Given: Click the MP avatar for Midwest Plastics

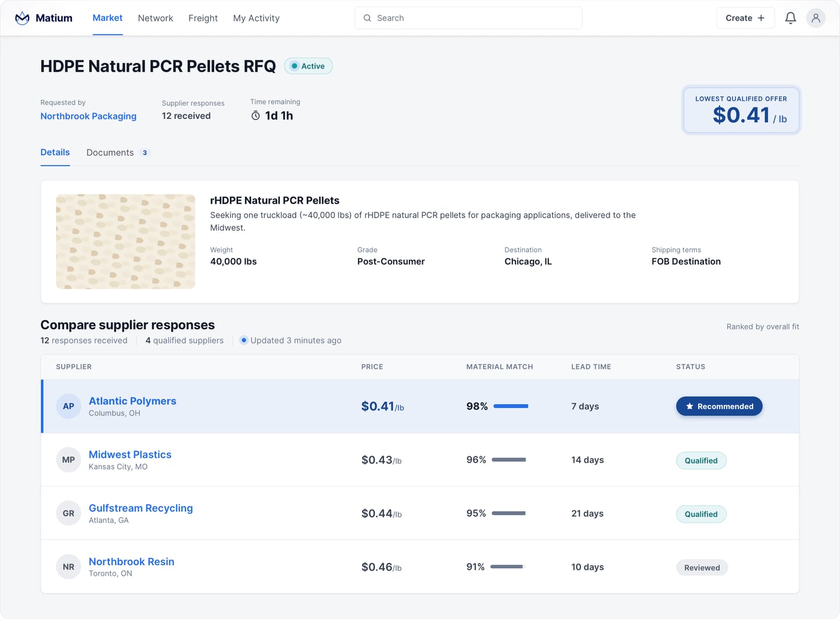Looking at the screenshot, I should 68,460.
